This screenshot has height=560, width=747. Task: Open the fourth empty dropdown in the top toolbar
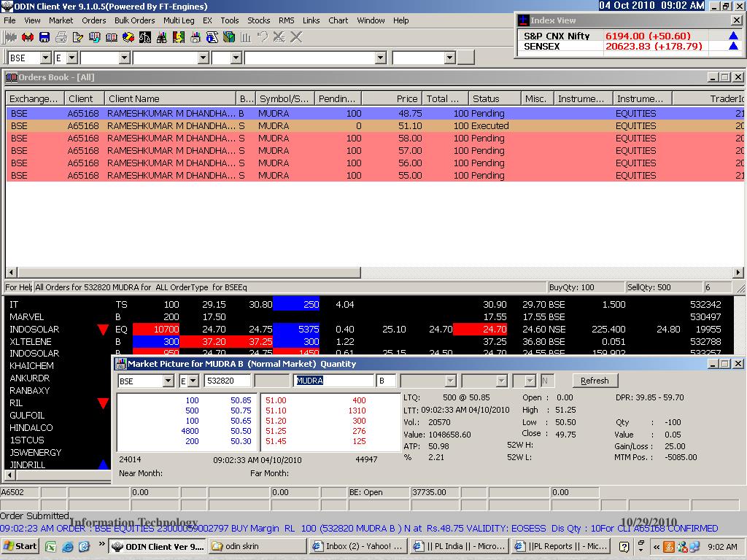coord(204,58)
